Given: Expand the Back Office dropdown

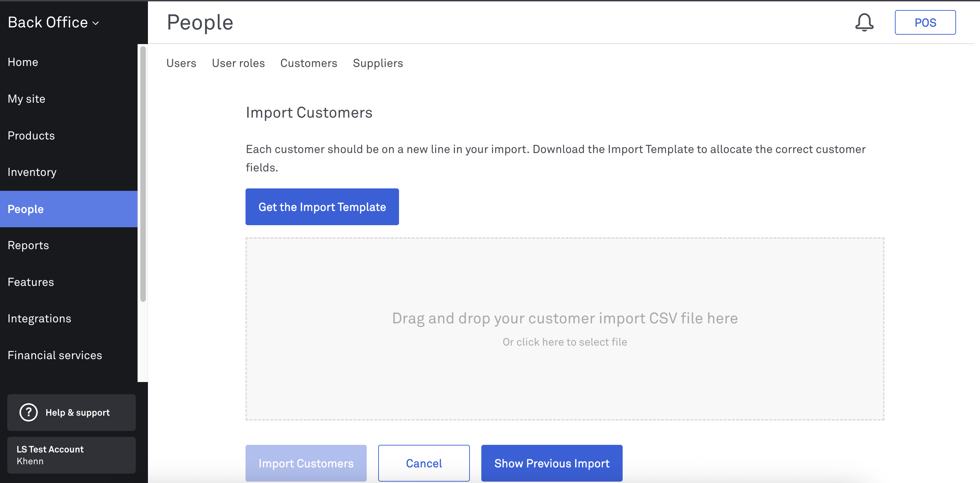Looking at the screenshot, I should tap(53, 23).
